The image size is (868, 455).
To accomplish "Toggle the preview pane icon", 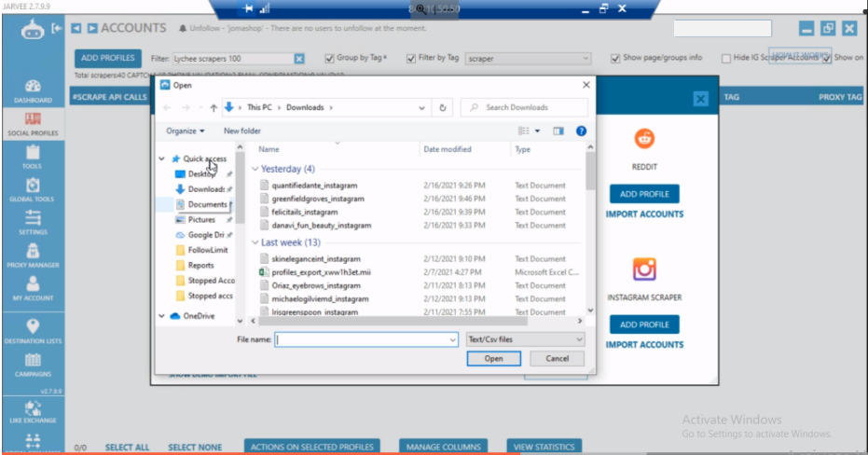I will coord(558,131).
